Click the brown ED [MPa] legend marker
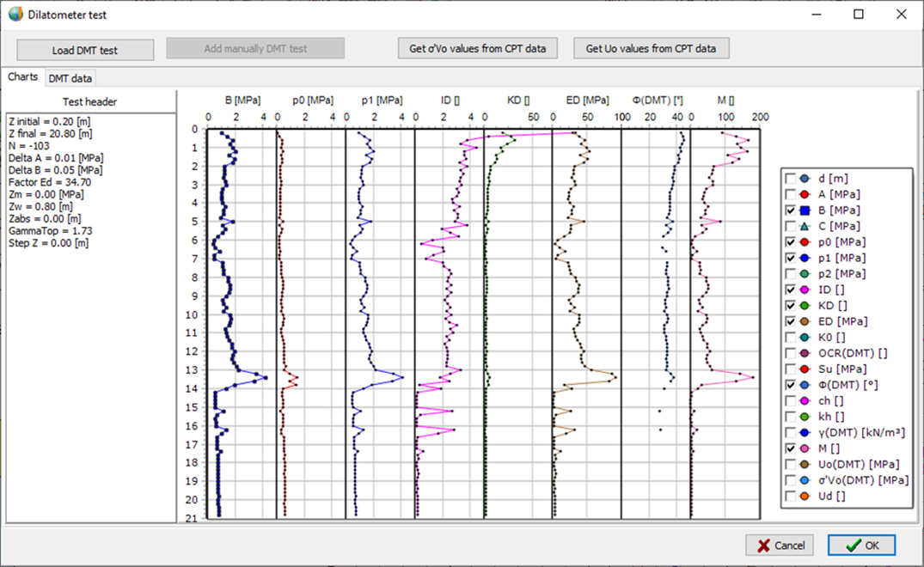The image size is (924, 567). pos(805,321)
